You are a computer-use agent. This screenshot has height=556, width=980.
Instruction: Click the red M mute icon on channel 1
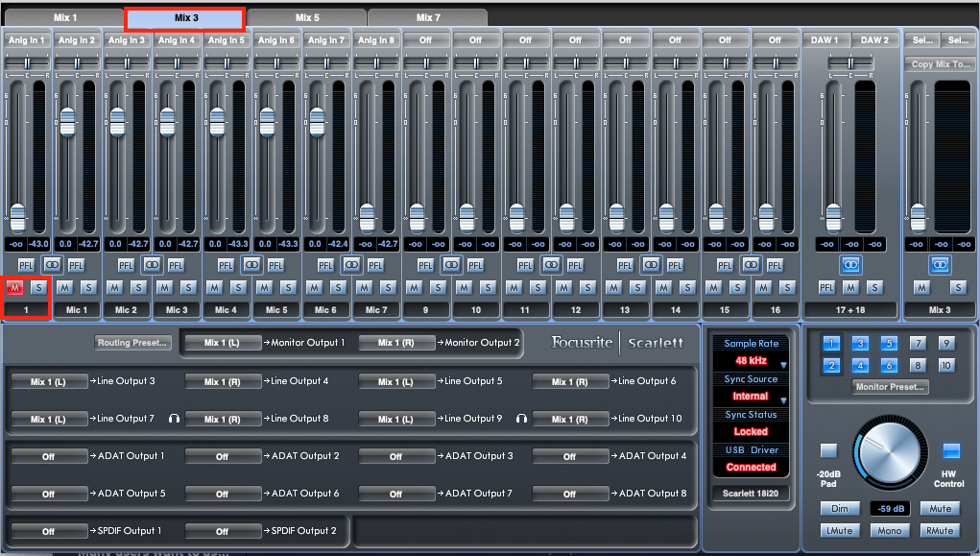tap(14, 287)
